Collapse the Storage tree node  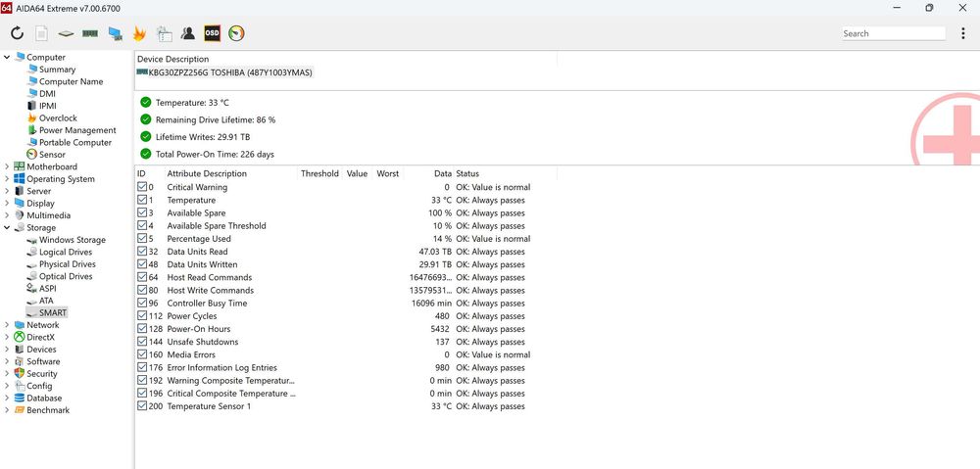[7, 228]
